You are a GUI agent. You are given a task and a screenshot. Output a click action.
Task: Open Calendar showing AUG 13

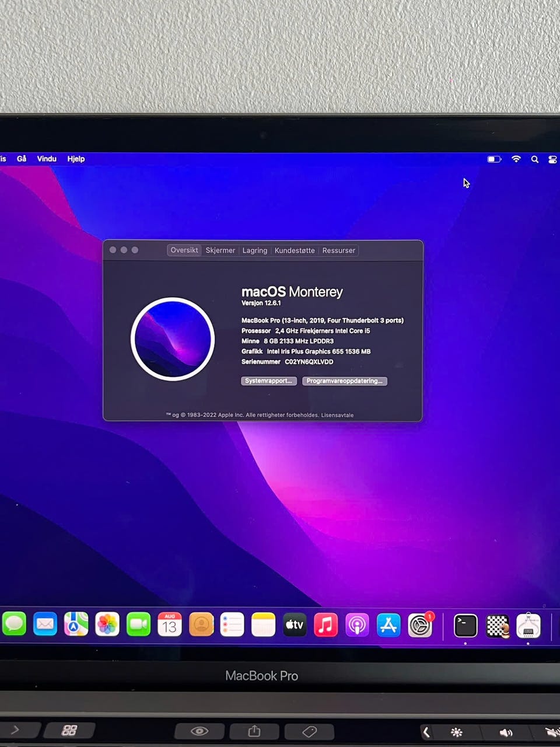coord(170,624)
